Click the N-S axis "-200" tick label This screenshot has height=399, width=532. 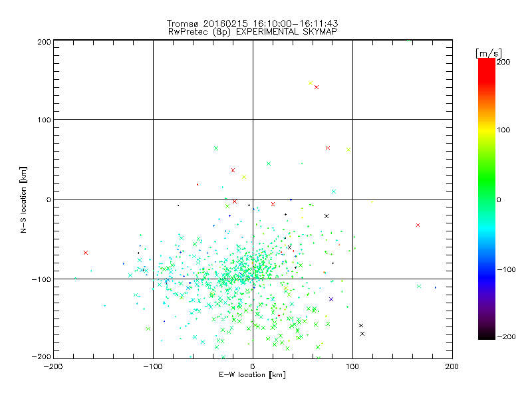click(x=41, y=356)
